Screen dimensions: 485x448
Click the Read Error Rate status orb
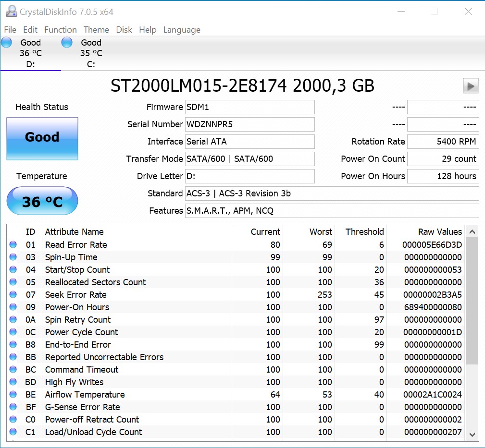13,245
